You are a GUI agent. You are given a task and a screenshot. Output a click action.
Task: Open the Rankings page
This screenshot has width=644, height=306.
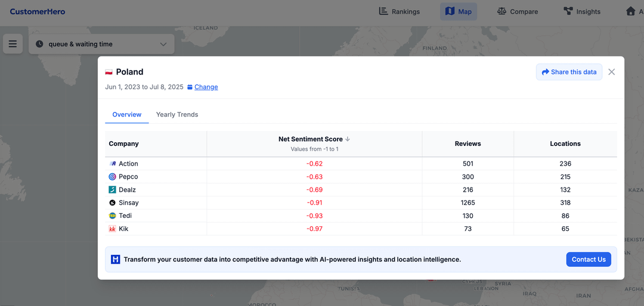pyautogui.click(x=400, y=11)
